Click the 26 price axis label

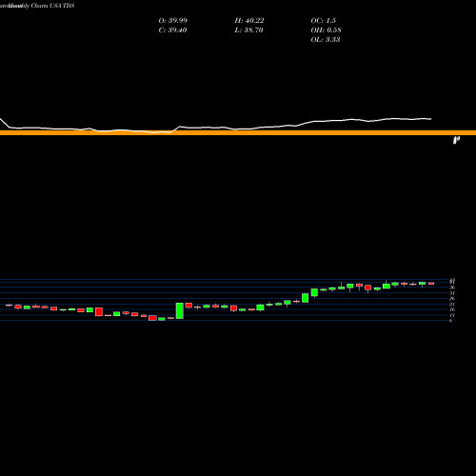tap(452, 299)
